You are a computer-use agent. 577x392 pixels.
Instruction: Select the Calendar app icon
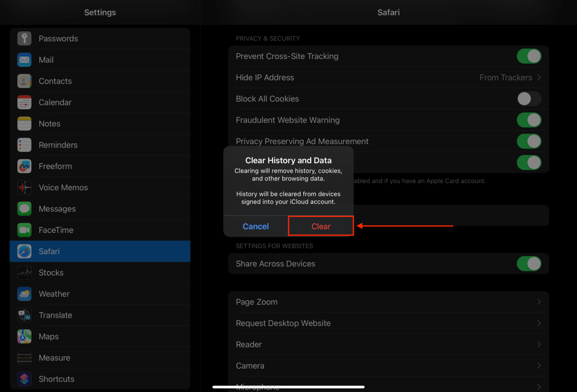pyautogui.click(x=25, y=102)
